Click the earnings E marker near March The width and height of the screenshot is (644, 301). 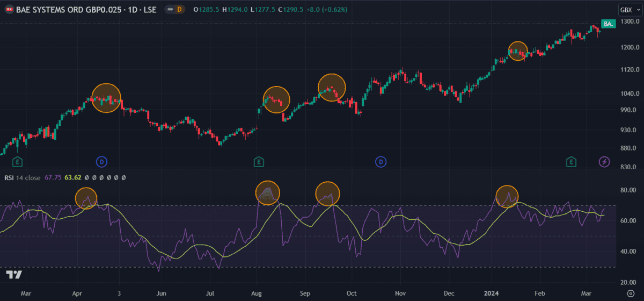(18, 161)
